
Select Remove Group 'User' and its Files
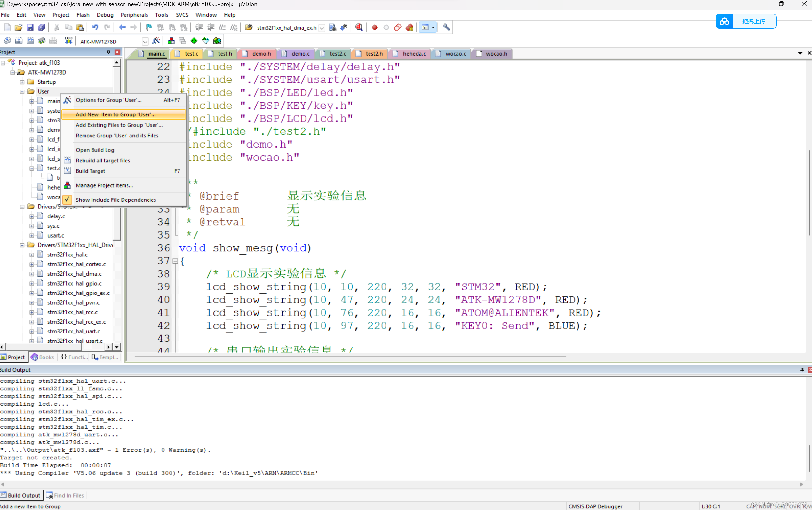[124, 136]
